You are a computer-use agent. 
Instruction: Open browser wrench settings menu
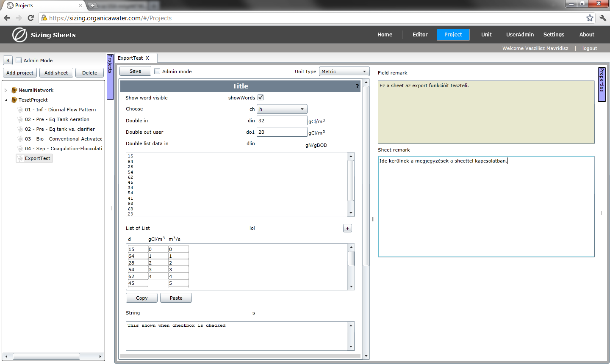point(603,18)
